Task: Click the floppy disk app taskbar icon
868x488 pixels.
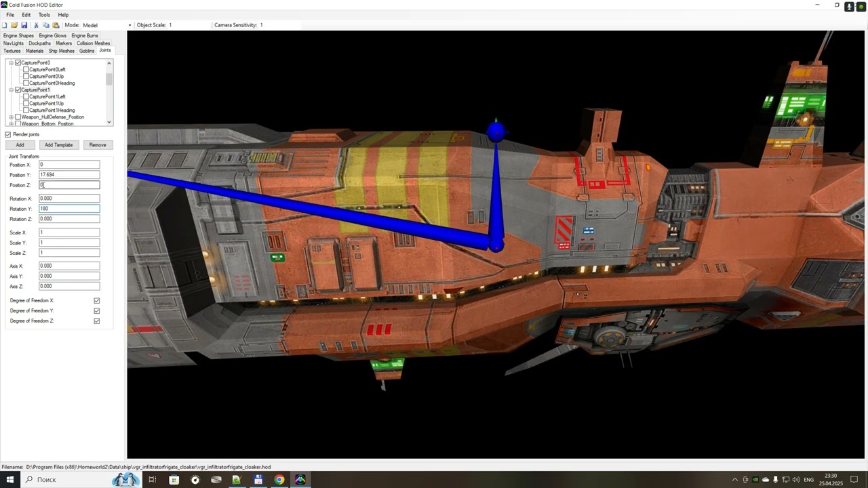Action: (258, 480)
